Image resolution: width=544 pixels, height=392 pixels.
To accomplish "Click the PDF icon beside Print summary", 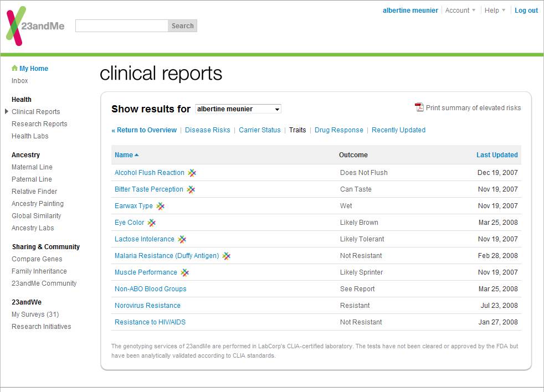I will [x=419, y=107].
